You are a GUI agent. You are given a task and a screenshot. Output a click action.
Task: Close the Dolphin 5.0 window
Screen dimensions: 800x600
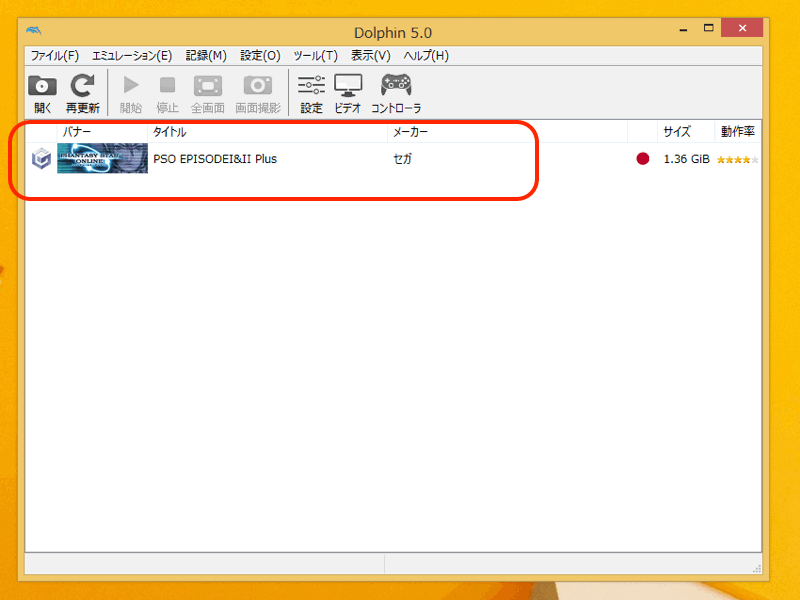(x=742, y=28)
